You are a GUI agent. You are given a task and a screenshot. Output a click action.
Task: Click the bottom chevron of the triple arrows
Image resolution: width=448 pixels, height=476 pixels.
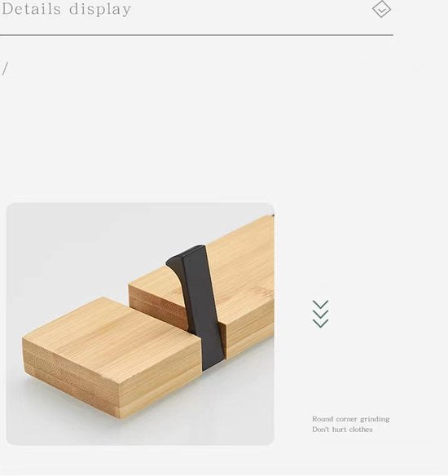pyautogui.click(x=321, y=324)
